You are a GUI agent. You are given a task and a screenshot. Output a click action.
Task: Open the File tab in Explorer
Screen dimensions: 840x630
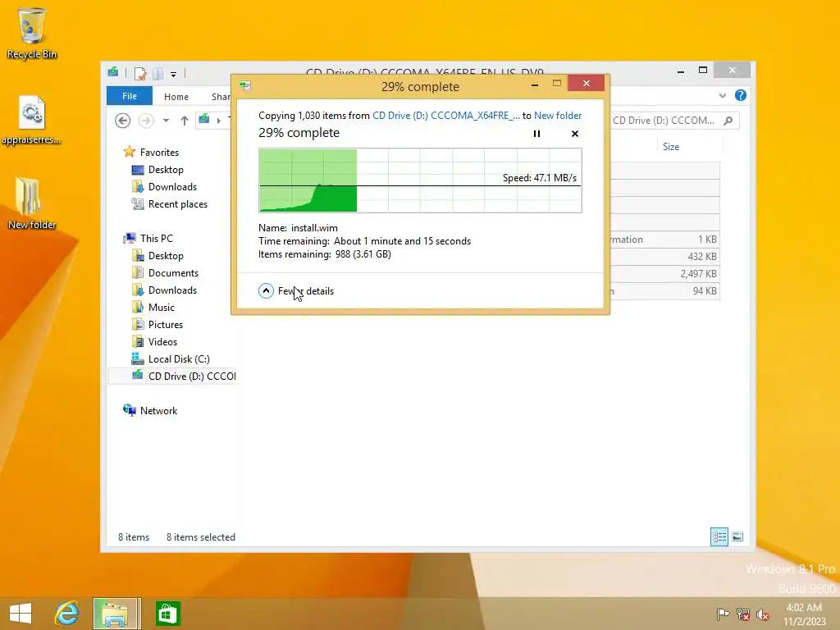pyautogui.click(x=130, y=96)
